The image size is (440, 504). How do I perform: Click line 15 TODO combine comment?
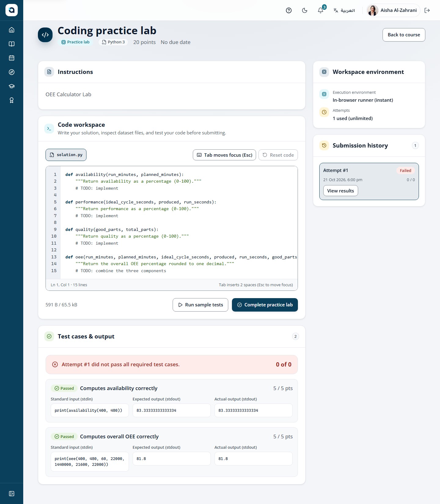(x=121, y=271)
